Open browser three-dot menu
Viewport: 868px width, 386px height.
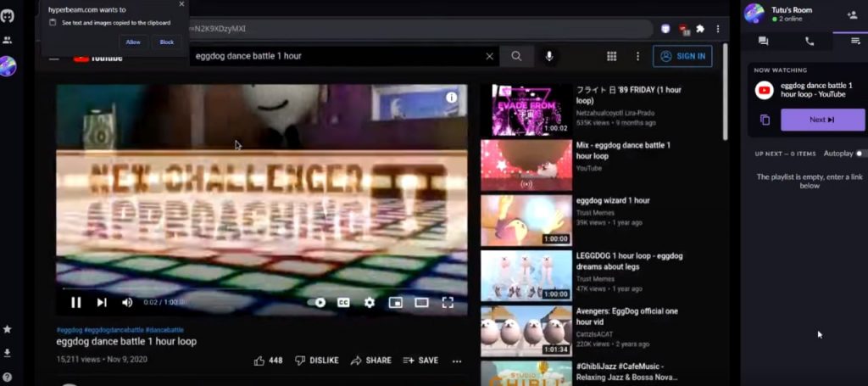(718, 28)
